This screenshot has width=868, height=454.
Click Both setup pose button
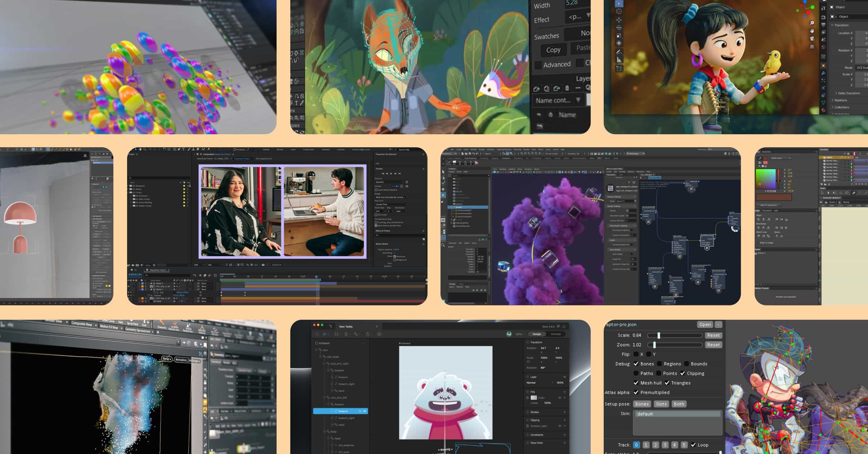(679, 404)
